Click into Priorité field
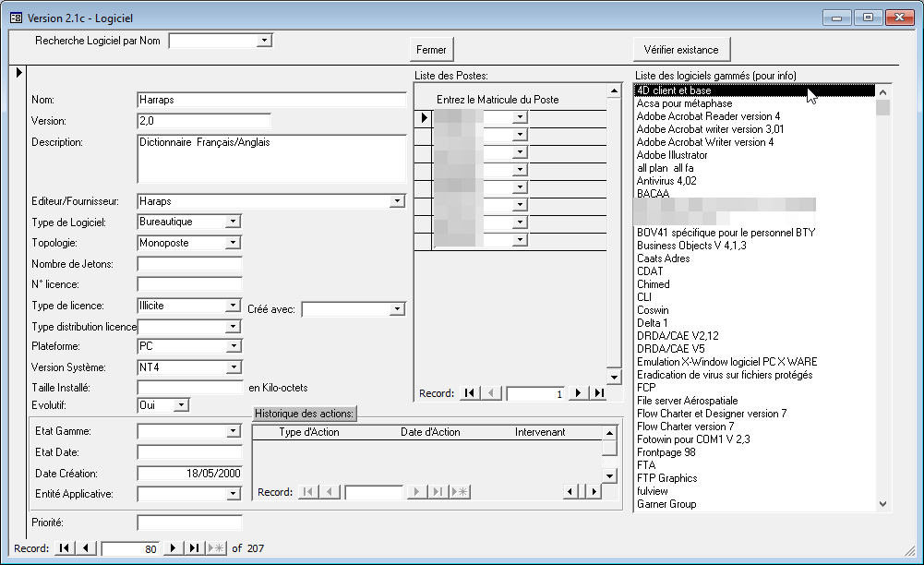 tap(189, 523)
